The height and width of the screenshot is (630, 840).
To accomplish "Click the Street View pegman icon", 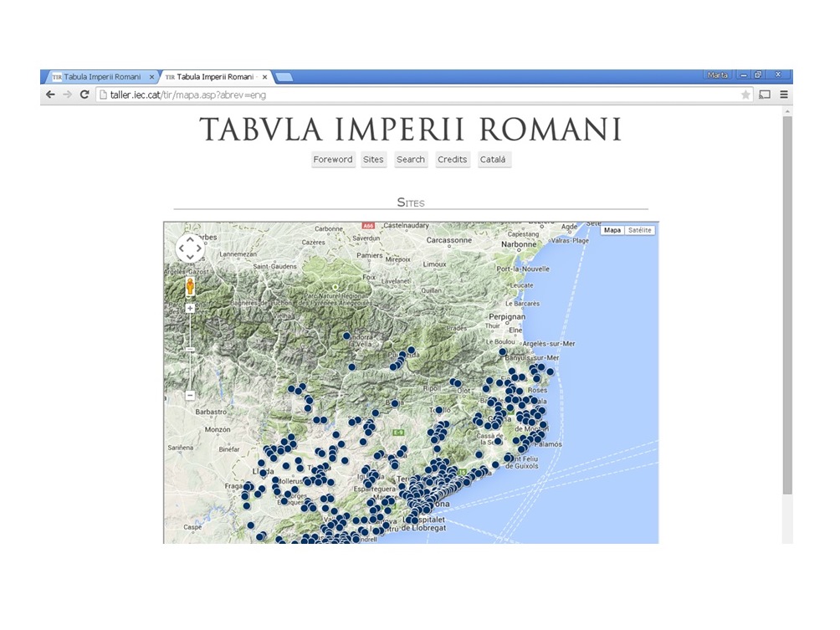I will (x=190, y=288).
